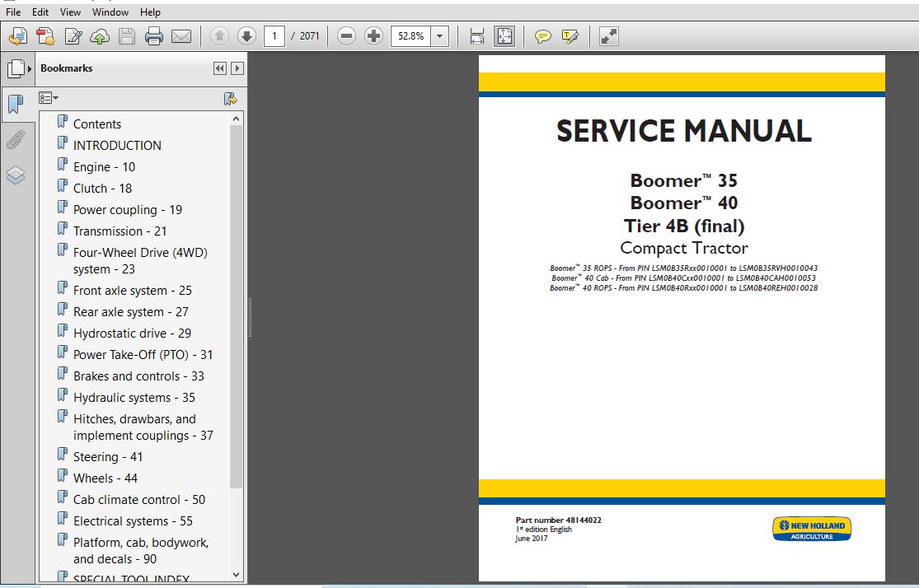
Task: Click the Create PDF toolbar icon
Action: (x=17, y=36)
